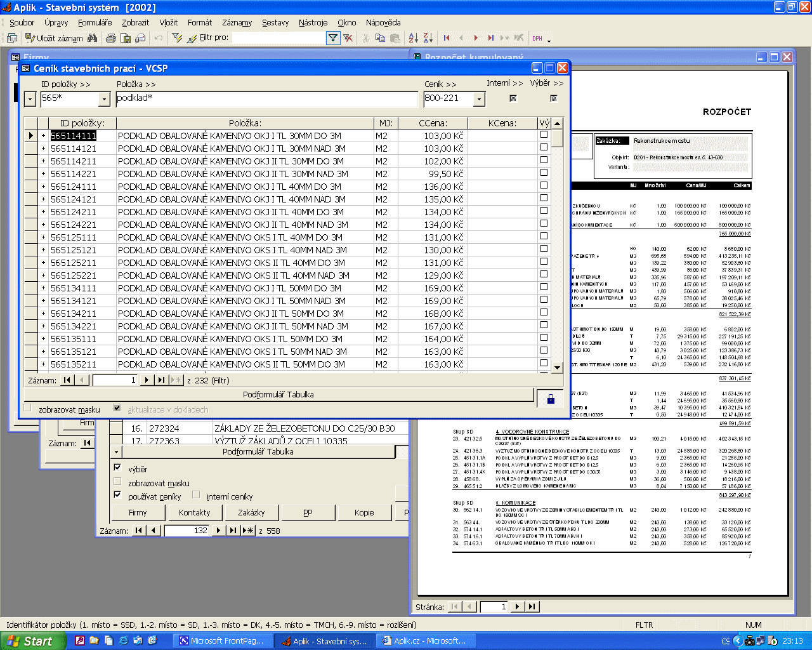Click the Copy icon in toolbar
Screen dimensions: 812x650
380,38
